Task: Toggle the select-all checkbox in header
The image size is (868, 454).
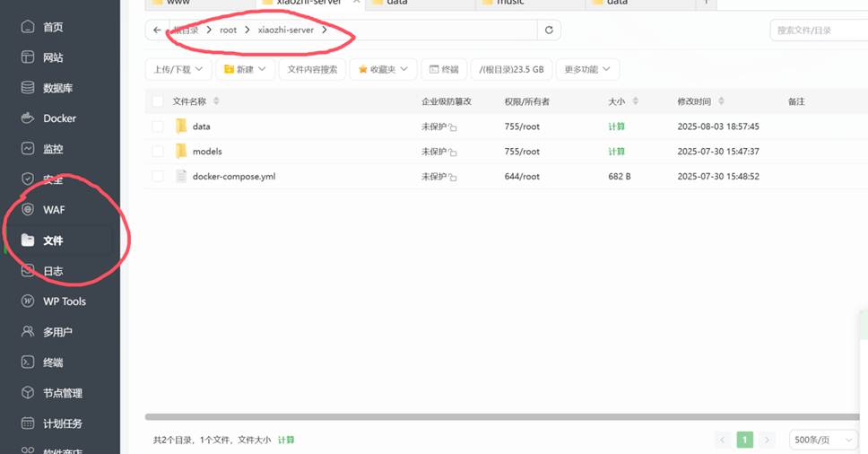Action: 158,101
